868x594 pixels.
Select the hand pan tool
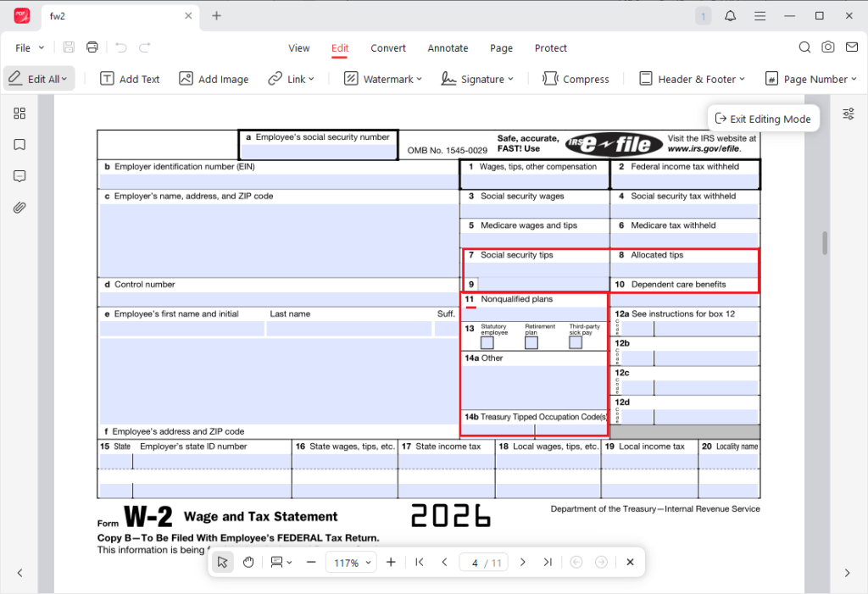(x=248, y=563)
